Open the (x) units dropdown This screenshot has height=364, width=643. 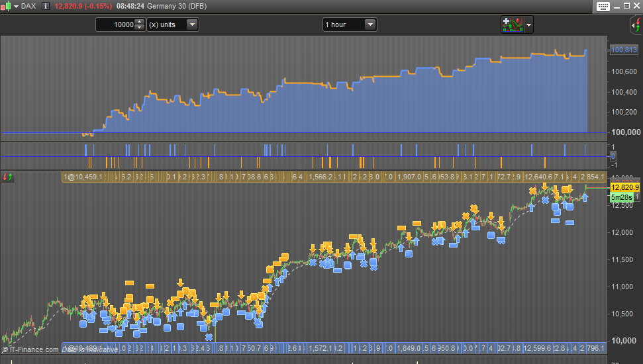(173, 24)
